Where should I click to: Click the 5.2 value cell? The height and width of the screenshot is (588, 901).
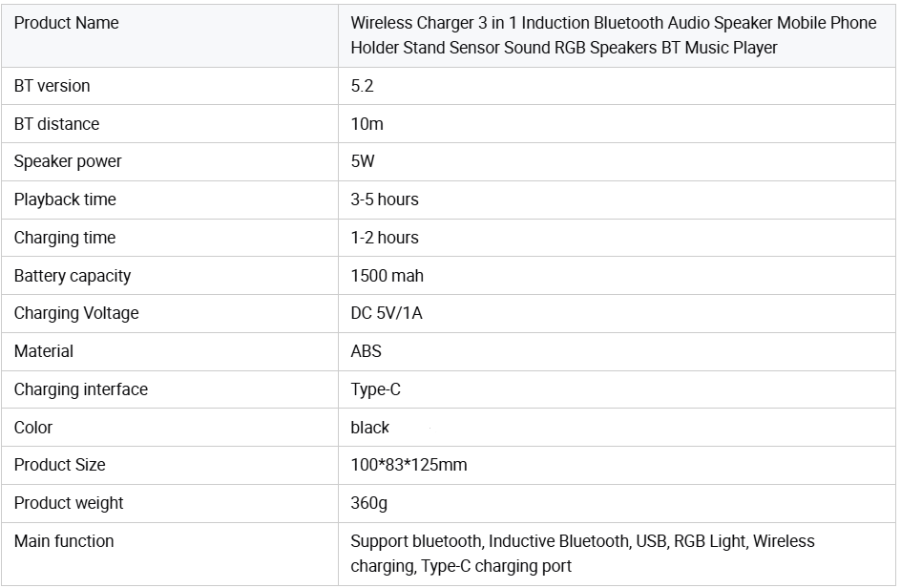coord(363,86)
